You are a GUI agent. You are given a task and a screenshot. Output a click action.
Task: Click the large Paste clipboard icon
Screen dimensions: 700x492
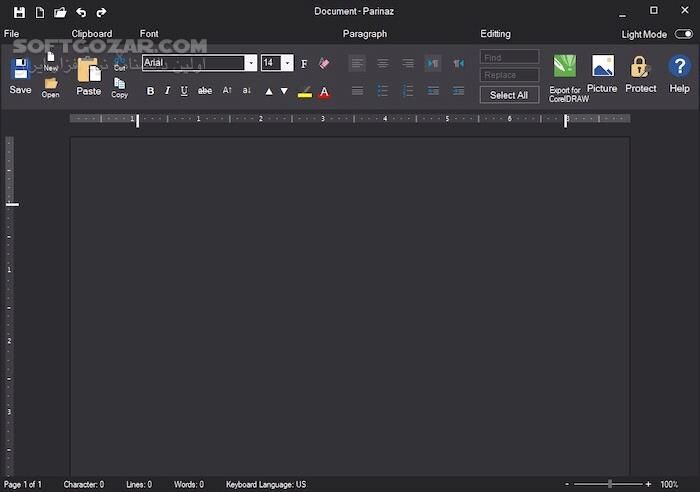coord(88,71)
